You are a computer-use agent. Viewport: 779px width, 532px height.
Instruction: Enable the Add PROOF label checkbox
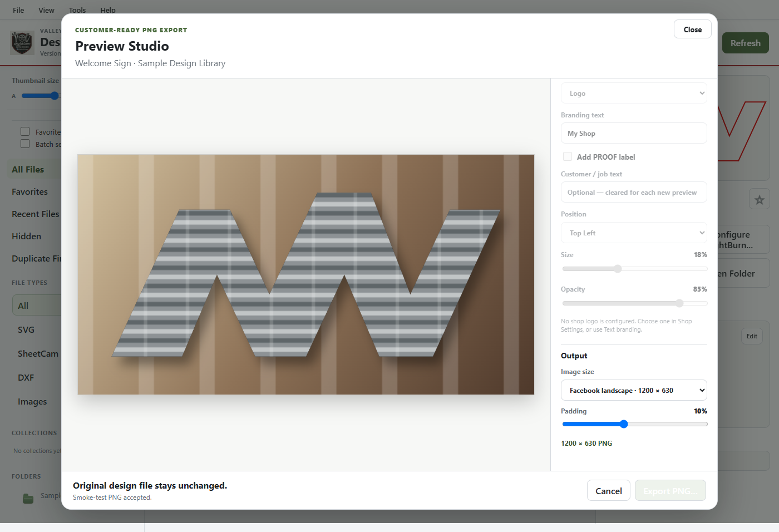568,157
